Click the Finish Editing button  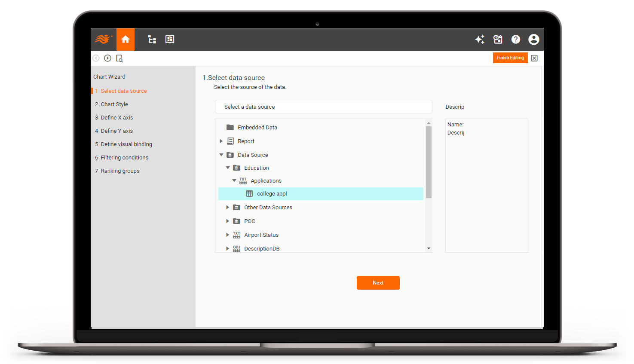click(x=510, y=58)
